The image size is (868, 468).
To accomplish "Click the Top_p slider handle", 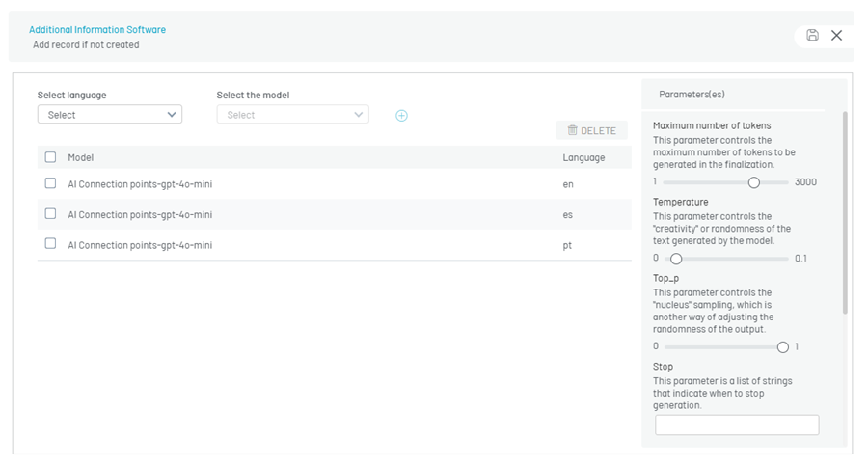I will [783, 347].
